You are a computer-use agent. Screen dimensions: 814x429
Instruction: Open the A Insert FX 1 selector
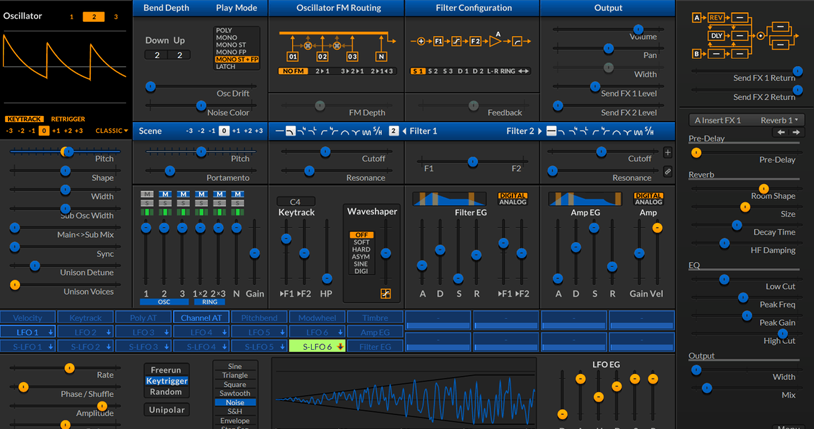716,120
